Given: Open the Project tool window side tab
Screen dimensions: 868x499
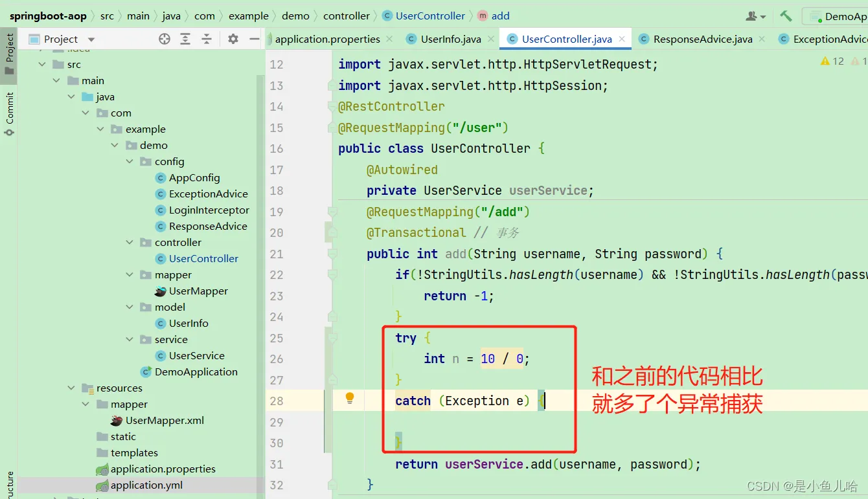Looking at the screenshot, I should pyautogui.click(x=9, y=54).
